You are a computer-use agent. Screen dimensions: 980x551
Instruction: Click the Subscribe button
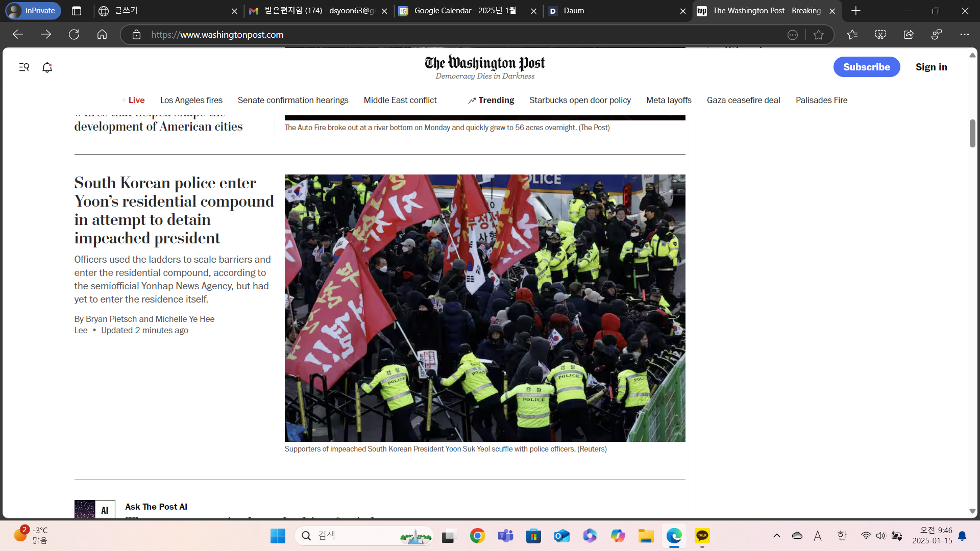click(866, 67)
